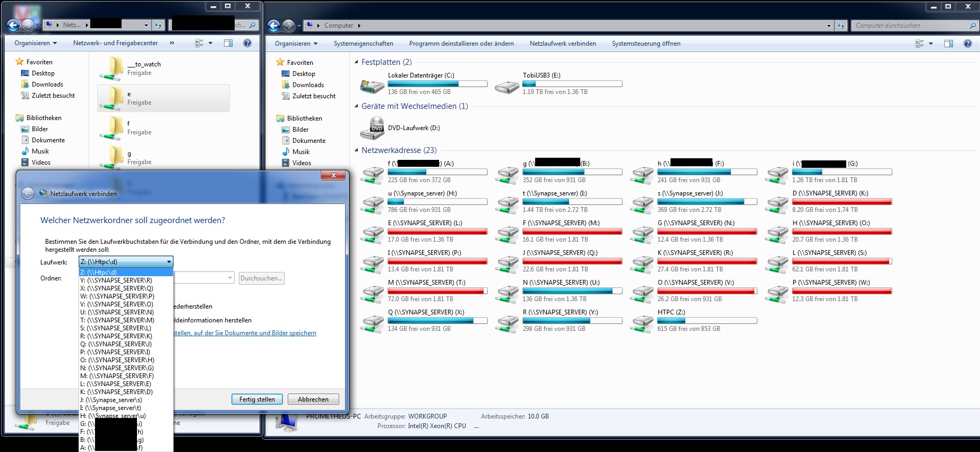Choose Y: (\\SYNAPSE_SERVER\R) from the drive list
The height and width of the screenshot is (452, 980).
point(116,280)
